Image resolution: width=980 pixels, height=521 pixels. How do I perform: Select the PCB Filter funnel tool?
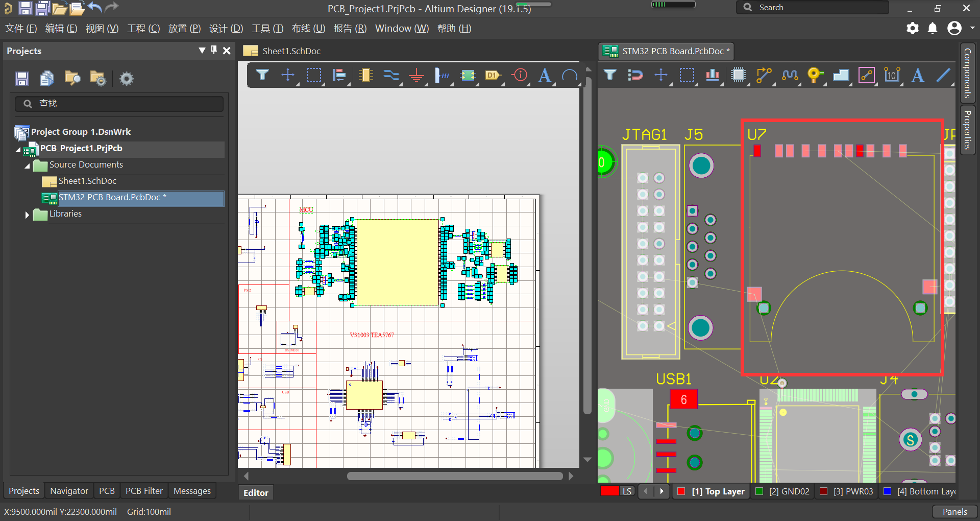(610, 75)
